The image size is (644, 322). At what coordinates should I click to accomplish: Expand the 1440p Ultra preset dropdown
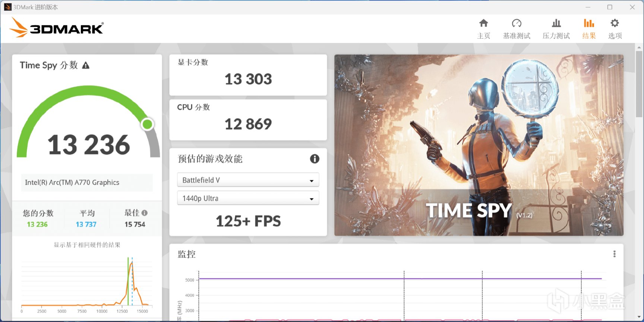tap(248, 198)
